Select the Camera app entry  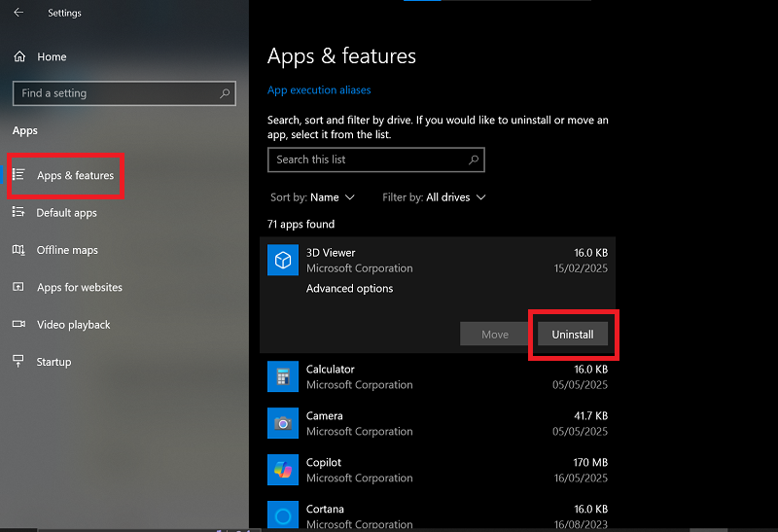point(438,423)
